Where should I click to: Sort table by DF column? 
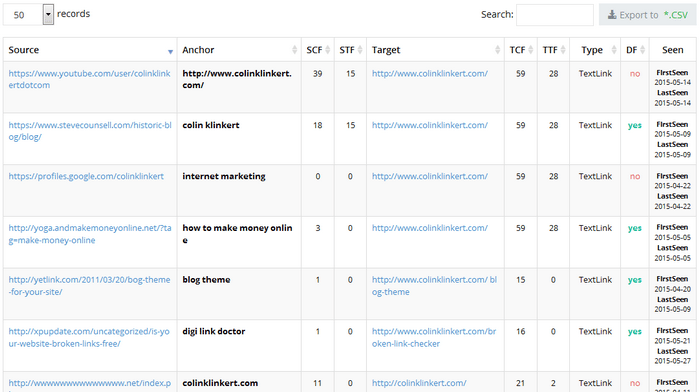635,50
